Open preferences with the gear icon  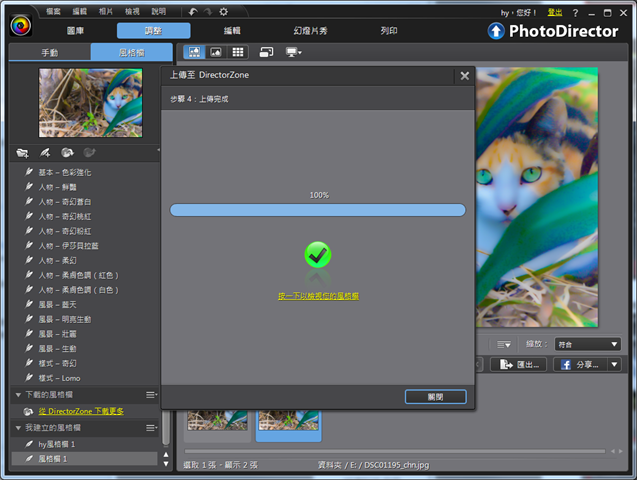[x=223, y=12]
